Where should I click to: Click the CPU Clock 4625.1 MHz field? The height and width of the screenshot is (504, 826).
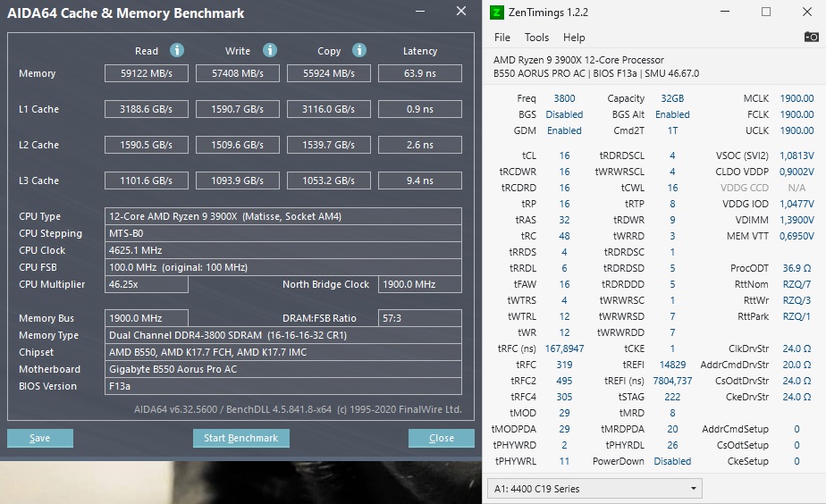(283, 250)
